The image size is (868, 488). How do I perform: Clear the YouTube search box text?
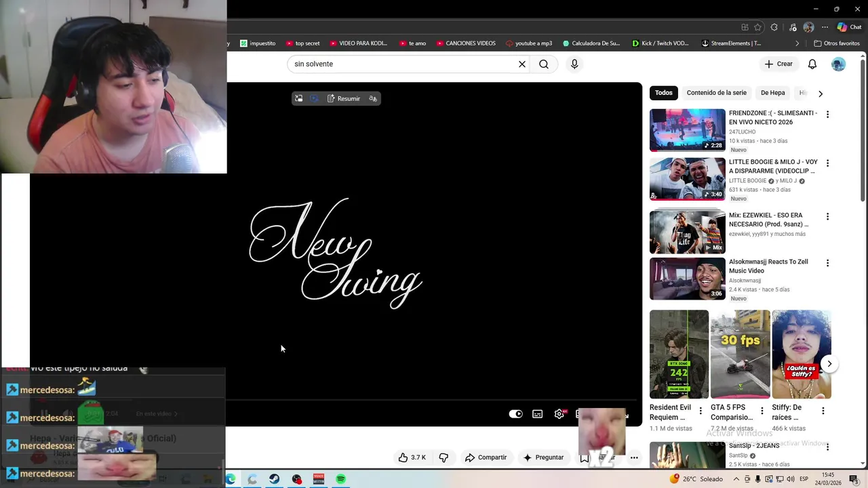pos(522,64)
